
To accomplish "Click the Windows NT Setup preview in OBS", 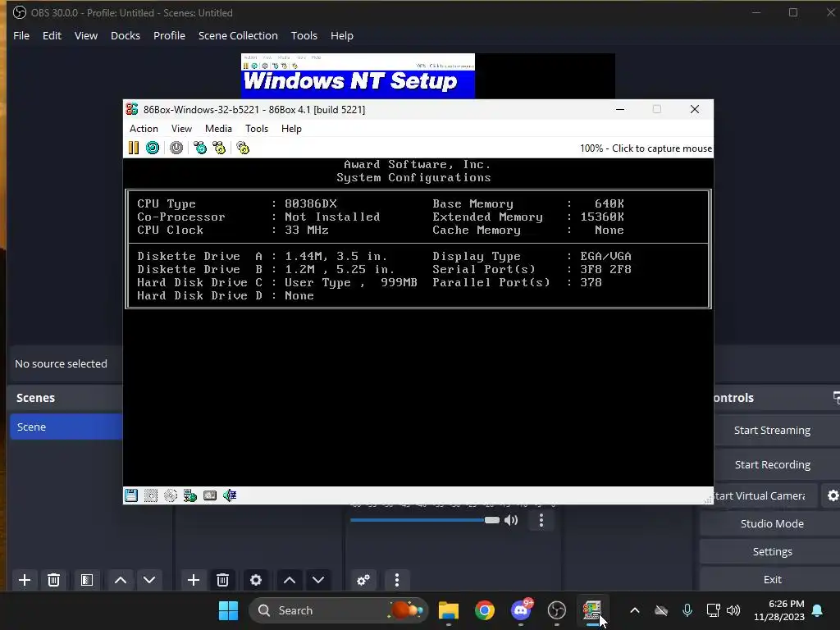I will point(358,76).
